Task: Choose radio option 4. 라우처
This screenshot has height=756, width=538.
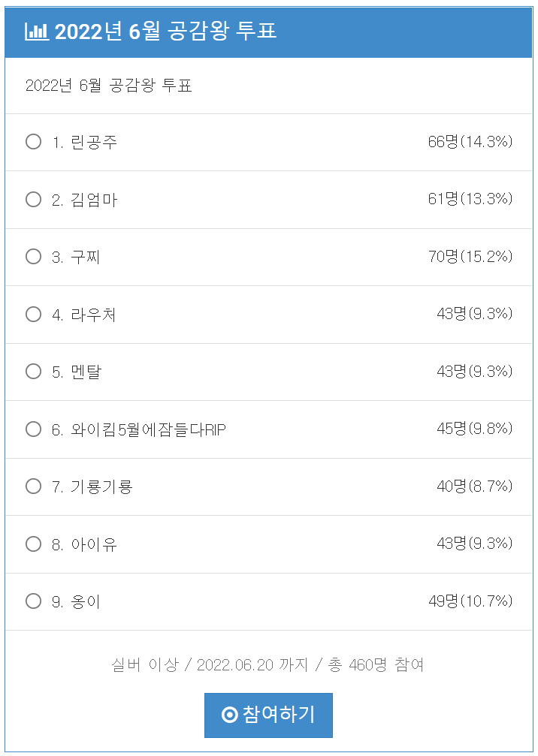Action: [33, 314]
